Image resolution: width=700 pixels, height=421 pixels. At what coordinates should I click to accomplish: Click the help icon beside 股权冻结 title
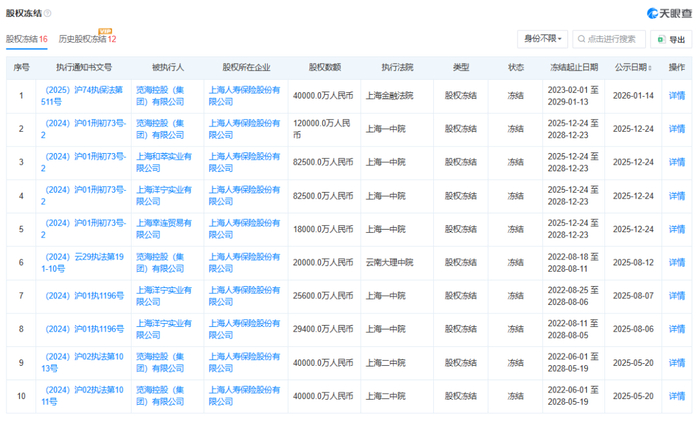click(48, 13)
